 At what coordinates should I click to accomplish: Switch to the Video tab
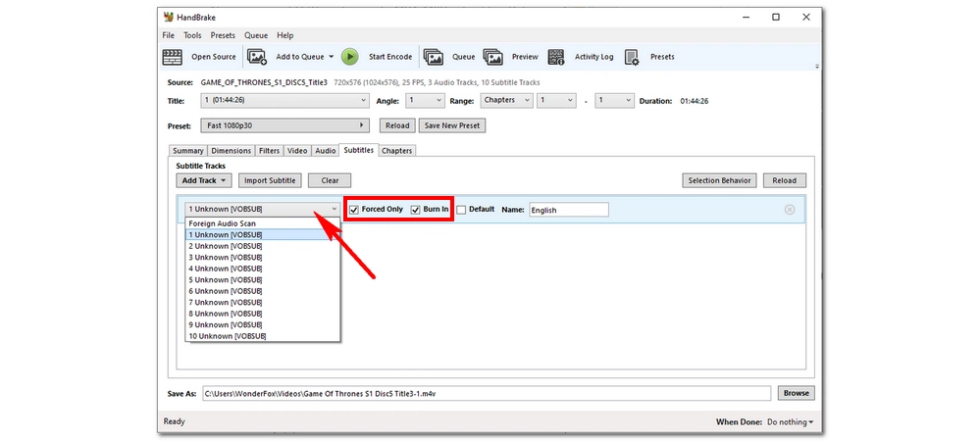(x=297, y=151)
